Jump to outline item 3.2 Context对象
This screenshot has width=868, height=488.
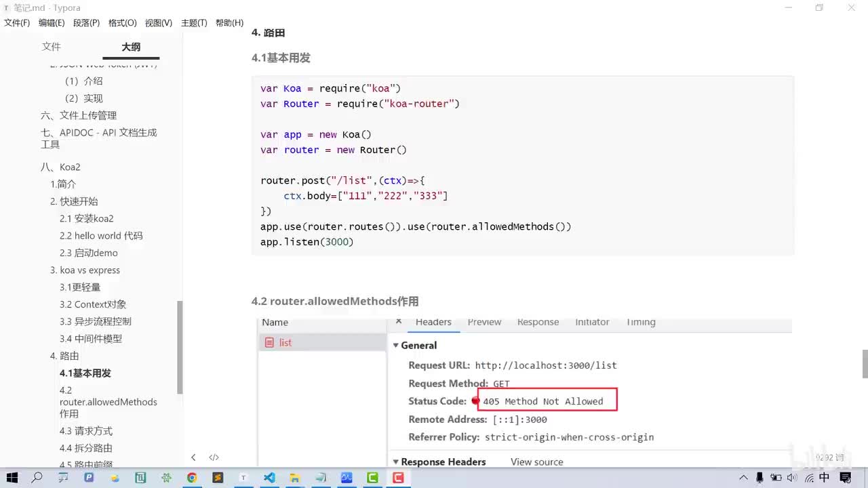click(x=93, y=304)
